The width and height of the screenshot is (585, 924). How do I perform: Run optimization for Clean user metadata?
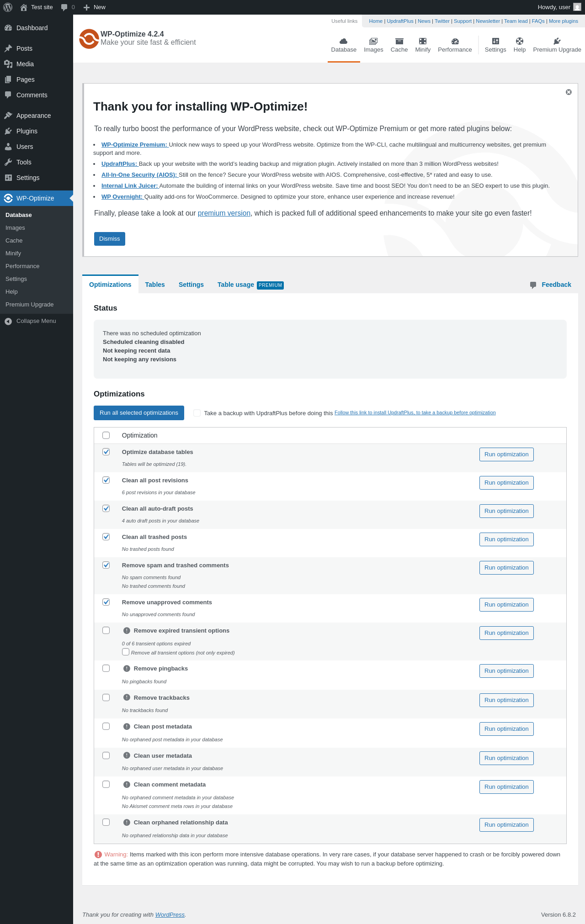click(x=506, y=758)
